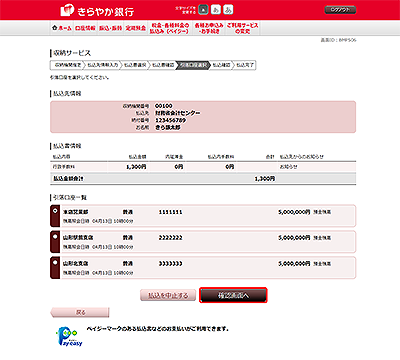Click the 戻る back button

pos(80,312)
